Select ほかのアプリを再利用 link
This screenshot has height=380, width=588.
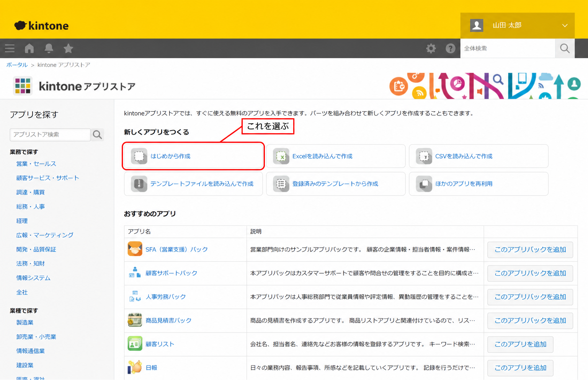click(x=464, y=184)
